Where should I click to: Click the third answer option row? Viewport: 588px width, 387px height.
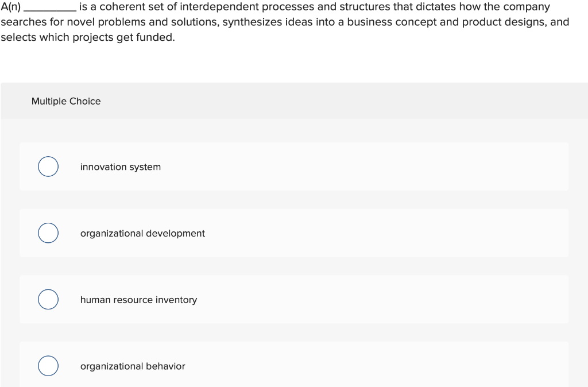[x=294, y=299]
